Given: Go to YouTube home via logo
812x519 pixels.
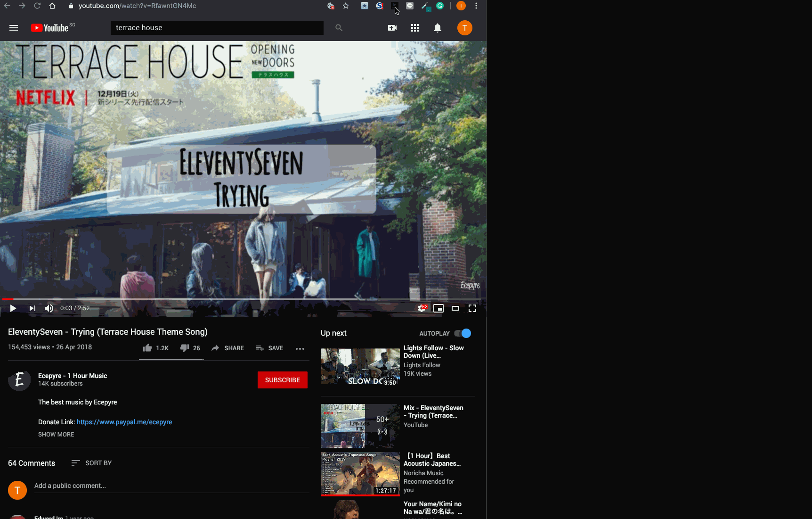Looking at the screenshot, I should (50, 28).
